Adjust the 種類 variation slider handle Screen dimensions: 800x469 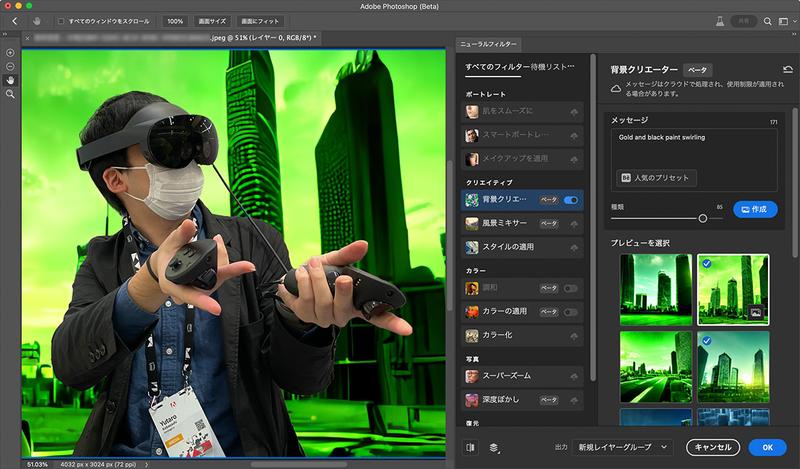[x=703, y=218]
